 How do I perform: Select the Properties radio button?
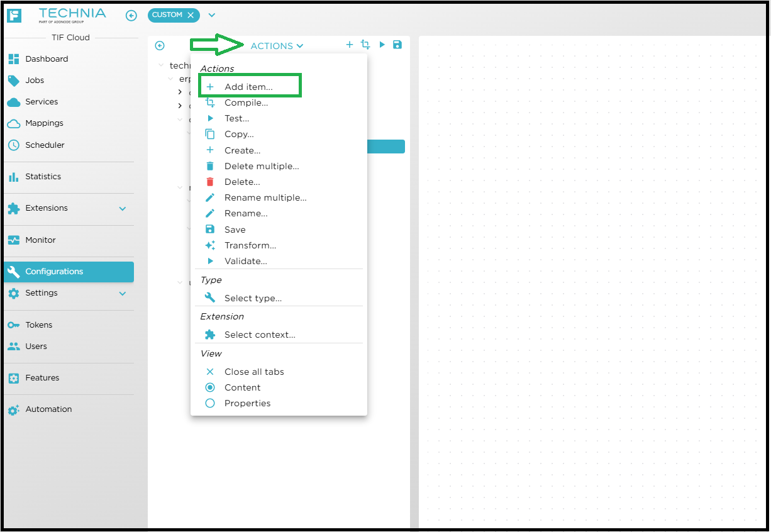[210, 403]
